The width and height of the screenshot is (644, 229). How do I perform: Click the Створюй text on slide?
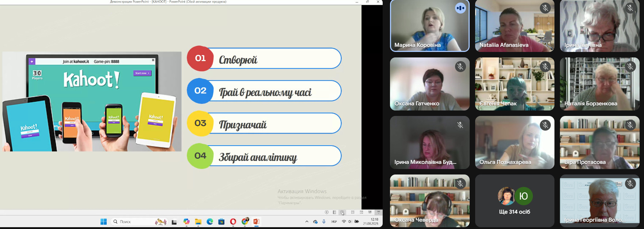pyautogui.click(x=238, y=60)
